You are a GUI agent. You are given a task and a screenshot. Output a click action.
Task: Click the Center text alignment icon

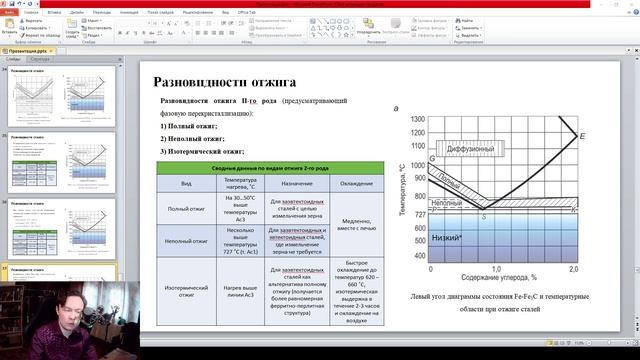click(x=206, y=33)
